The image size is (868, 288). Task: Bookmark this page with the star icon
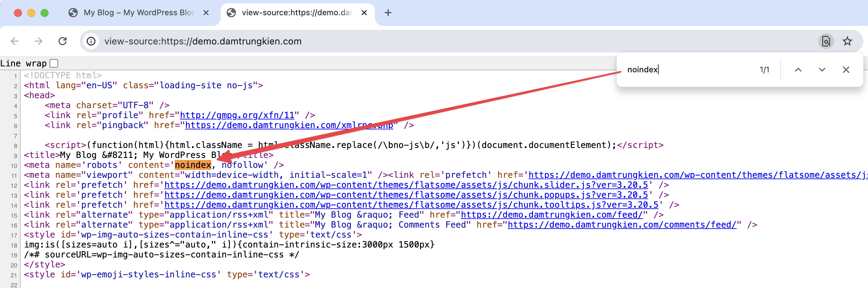(847, 41)
